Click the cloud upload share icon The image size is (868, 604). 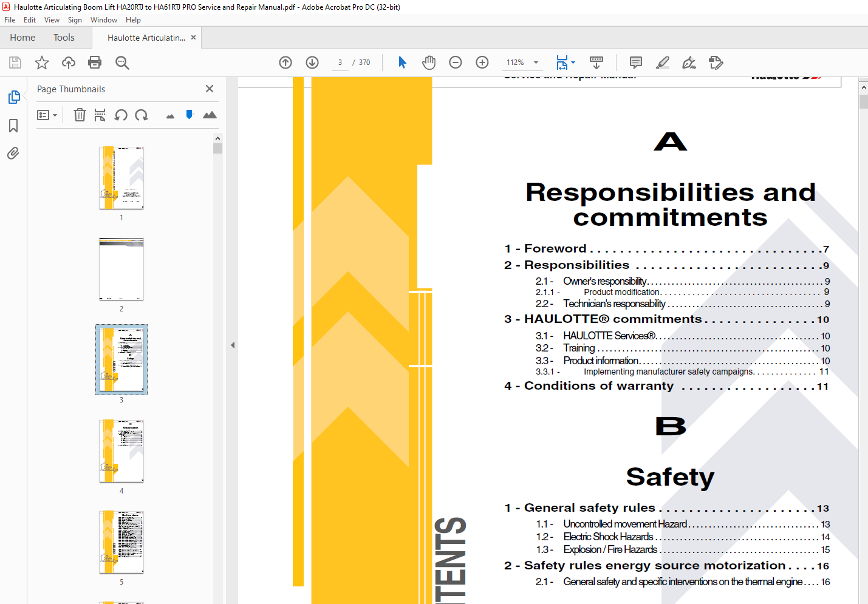click(x=69, y=63)
